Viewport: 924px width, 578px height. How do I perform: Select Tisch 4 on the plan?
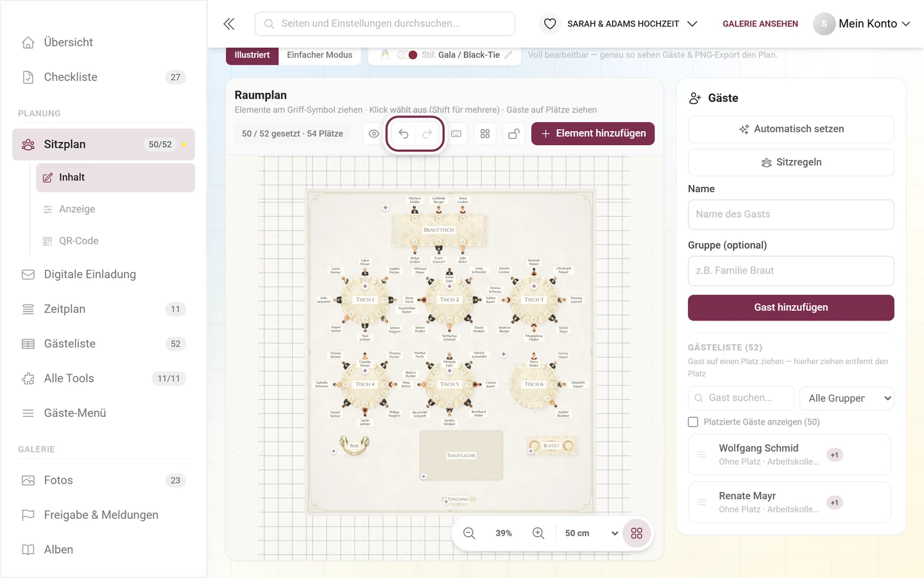coord(365,384)
